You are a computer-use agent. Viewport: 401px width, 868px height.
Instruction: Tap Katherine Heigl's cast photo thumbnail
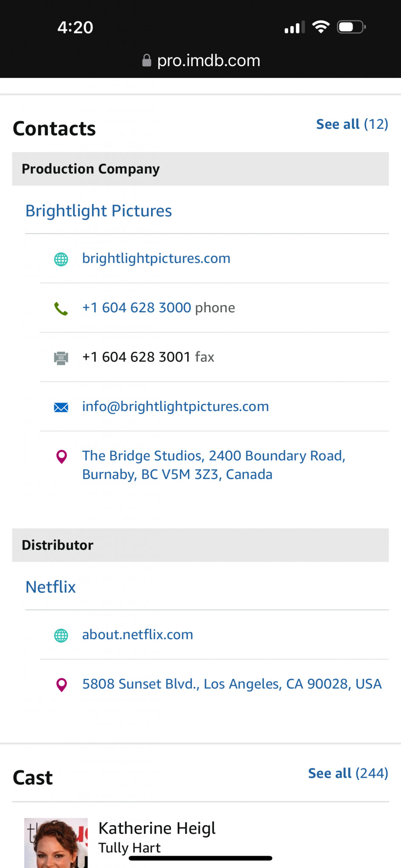coord(56,843)
